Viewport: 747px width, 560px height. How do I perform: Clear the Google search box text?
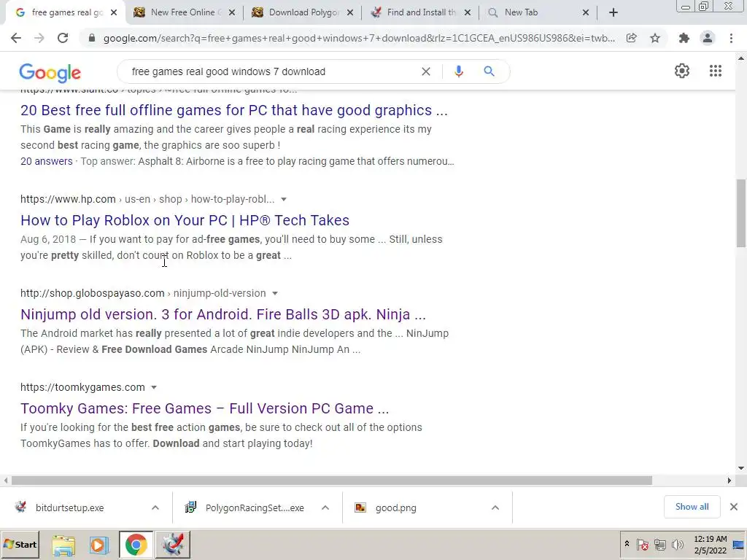coord(426,71)
